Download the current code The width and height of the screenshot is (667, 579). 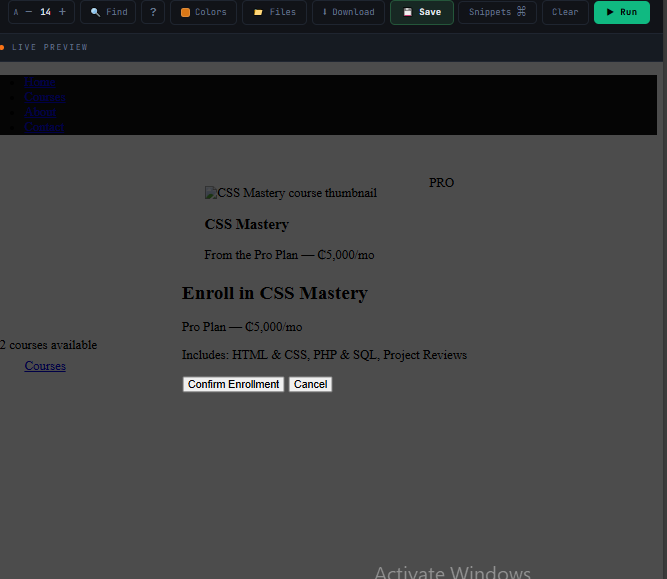pos(348,12)
